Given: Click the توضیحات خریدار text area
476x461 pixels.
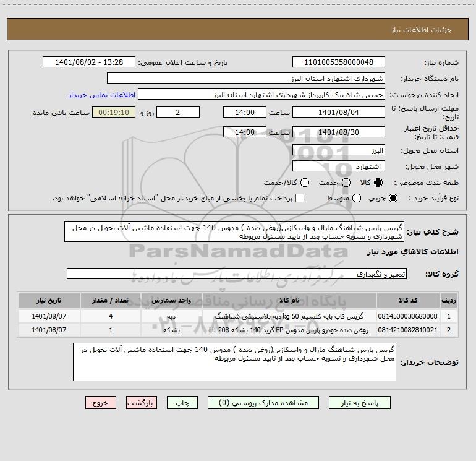Looking at the screenshot, I should point(234,362).
